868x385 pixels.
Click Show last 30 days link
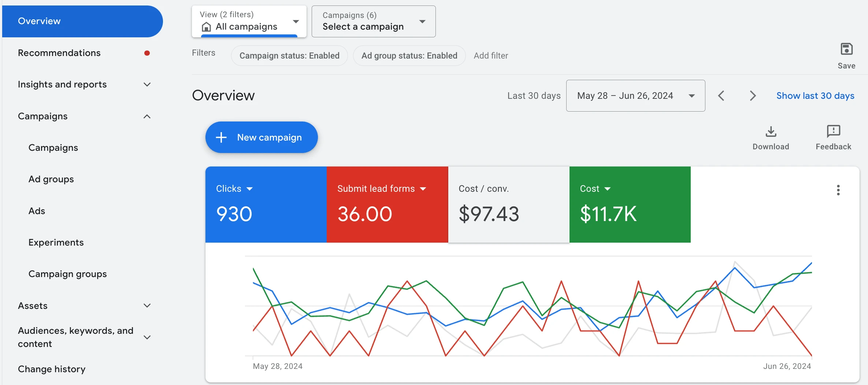(815, 96)
